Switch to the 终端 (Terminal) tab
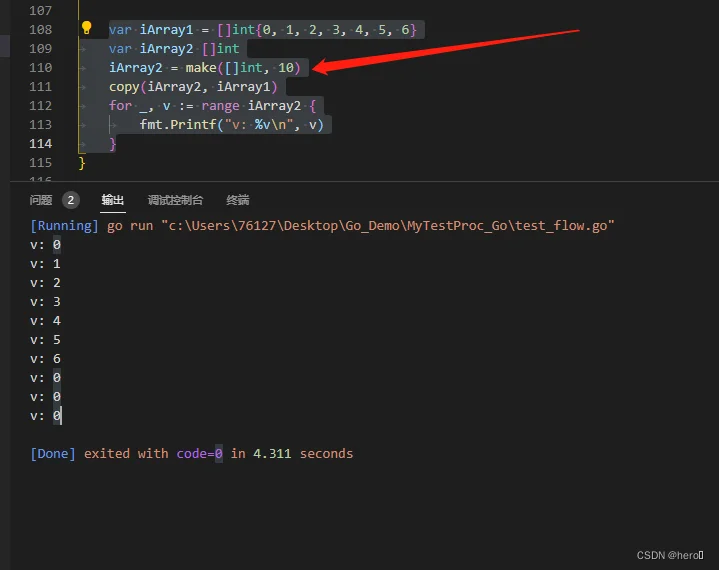Screen dimensions: 719x570 [238, 200]
